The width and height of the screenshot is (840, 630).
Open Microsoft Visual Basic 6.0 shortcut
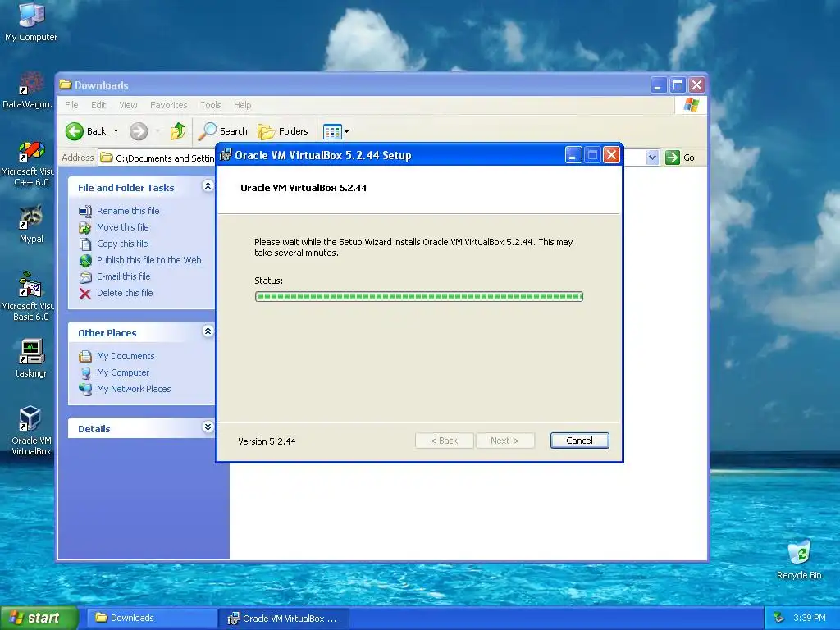[30, 296]
